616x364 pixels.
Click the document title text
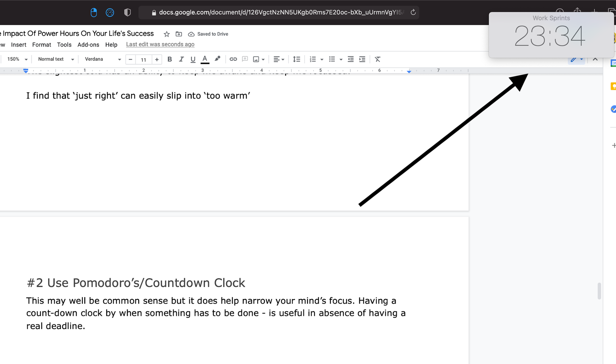[x=77, y=33]
